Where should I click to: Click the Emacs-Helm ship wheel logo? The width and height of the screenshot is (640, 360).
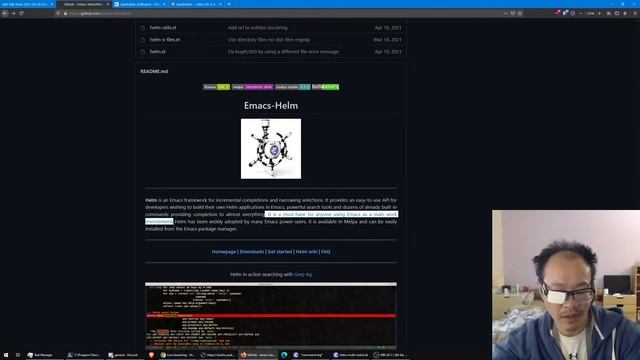271,149
